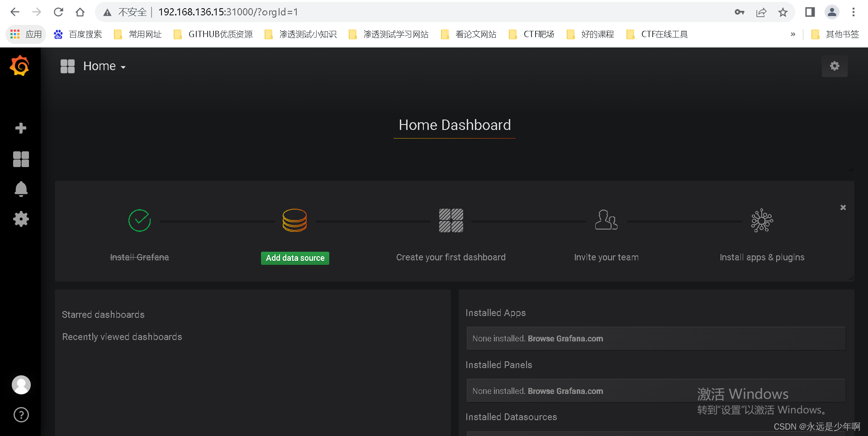Click the browser home icon
This screenshot has width=868, height=436.
click(80, 12)
